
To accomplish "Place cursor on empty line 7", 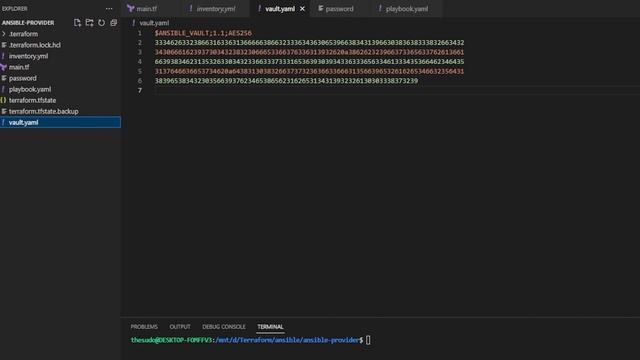I will pos(396,90).
